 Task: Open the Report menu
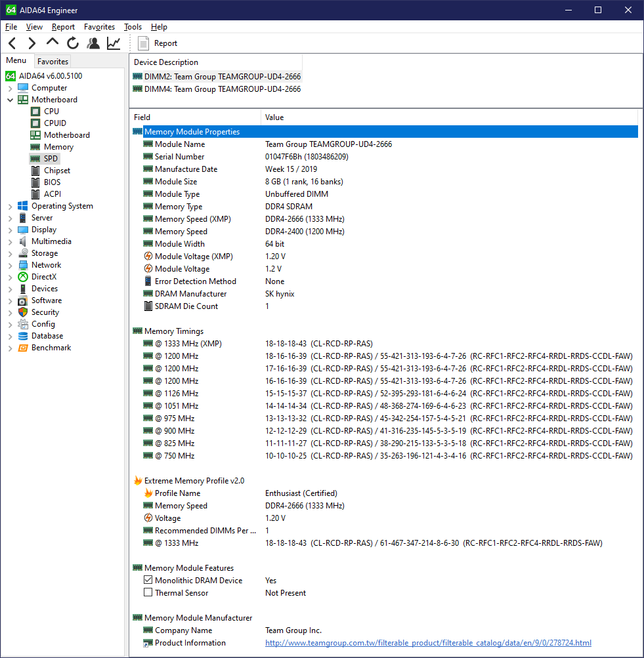pos(64,27)
